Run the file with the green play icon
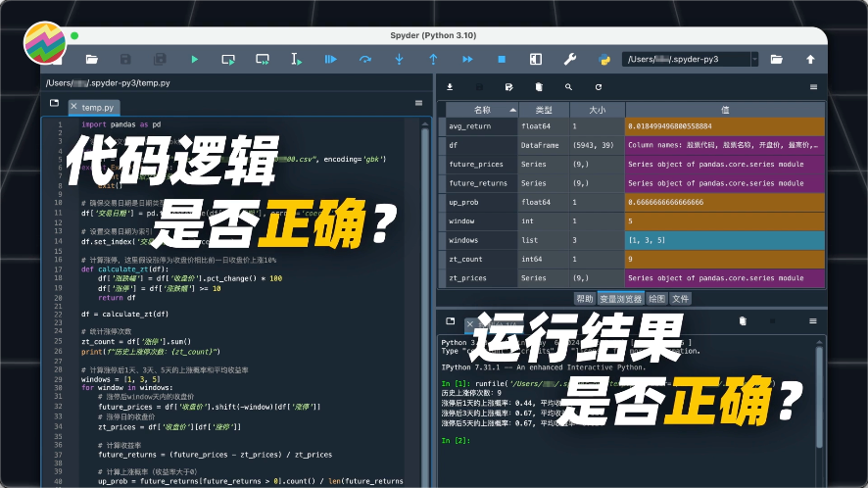The width and height of the screenshot is (868, 488). tap(194, 60)
